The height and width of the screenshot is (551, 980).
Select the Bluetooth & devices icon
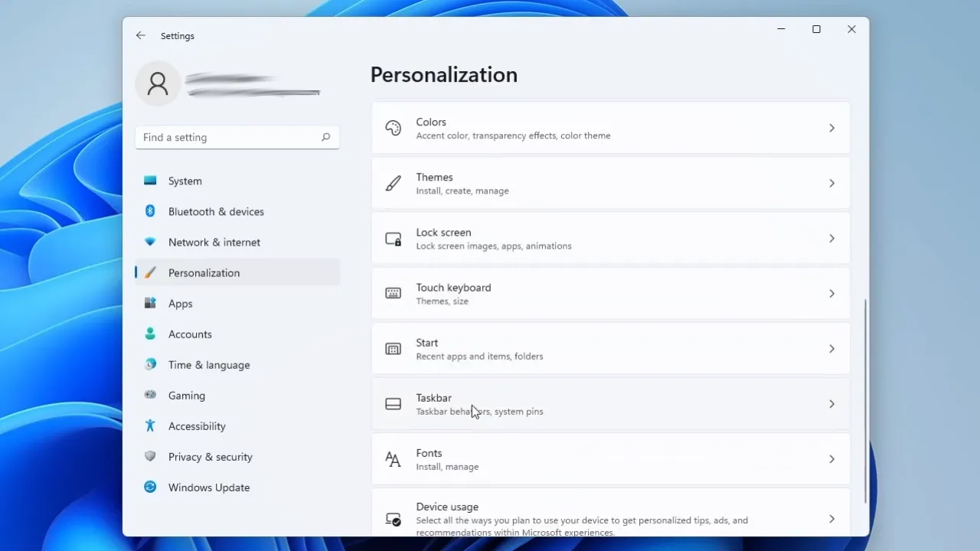[150, 211]
